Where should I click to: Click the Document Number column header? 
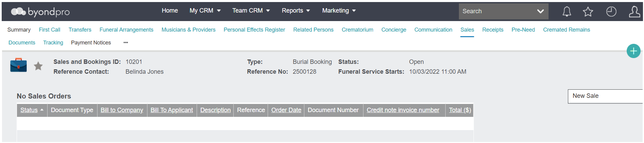coord(333,110)
